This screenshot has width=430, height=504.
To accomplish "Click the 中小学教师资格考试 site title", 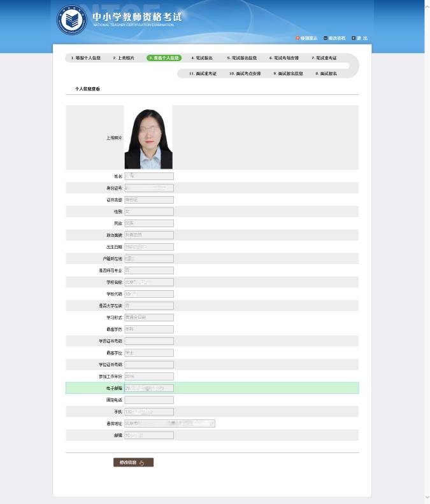I will pyautogui.click(x=137, y=17).
